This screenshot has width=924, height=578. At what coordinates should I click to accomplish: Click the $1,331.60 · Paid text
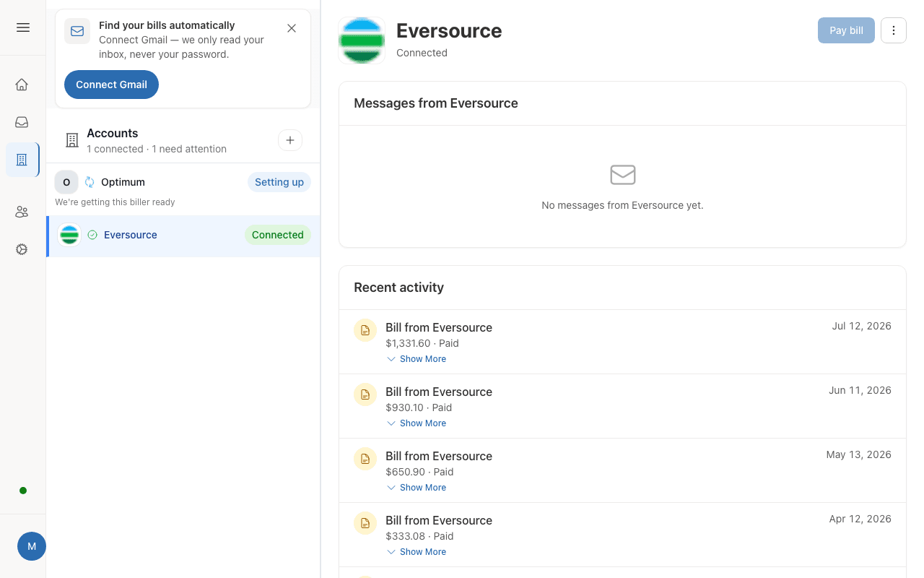422,343
